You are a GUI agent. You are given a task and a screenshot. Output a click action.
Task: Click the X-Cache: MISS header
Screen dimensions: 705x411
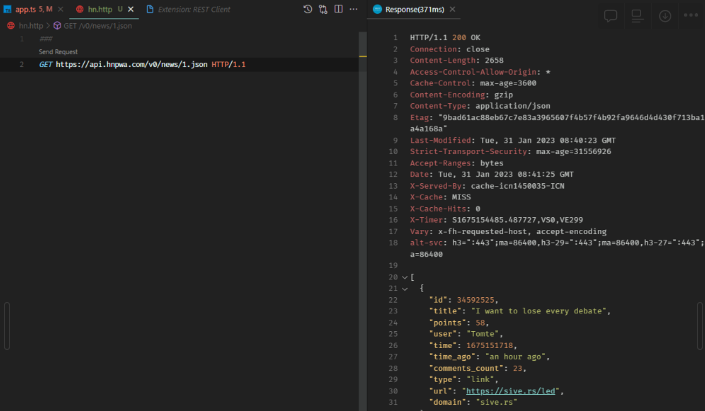(x=440, y=197)
